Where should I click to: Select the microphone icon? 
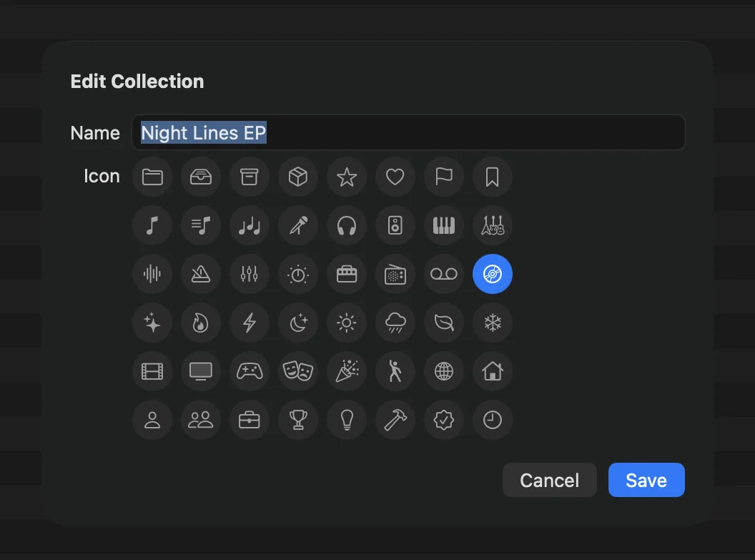tap(298, 225)
